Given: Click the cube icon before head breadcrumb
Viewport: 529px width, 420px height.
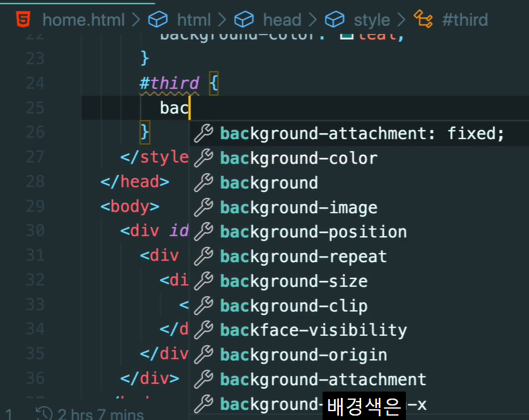Looking at the screenshot, I should coord(244,19).
